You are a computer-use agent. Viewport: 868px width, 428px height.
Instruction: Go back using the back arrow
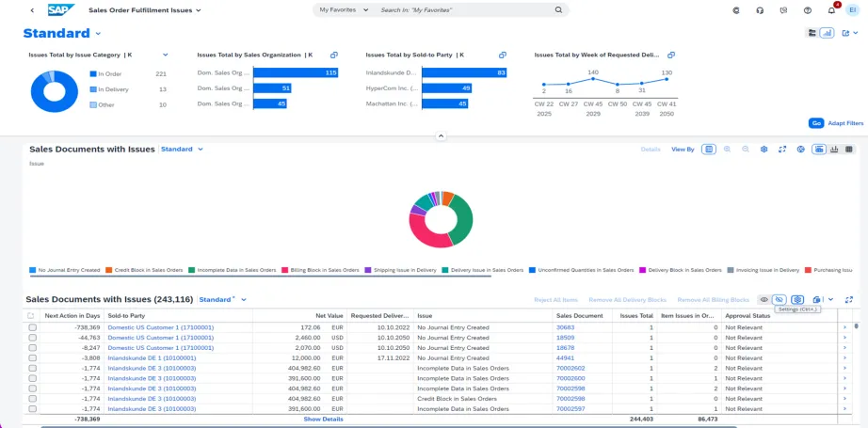pos(32,10)
